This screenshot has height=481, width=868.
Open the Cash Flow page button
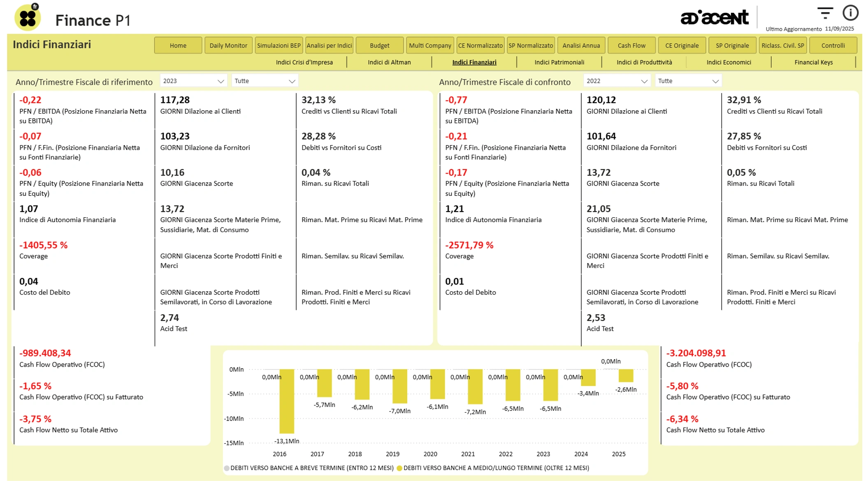click(x=631, y=45)
